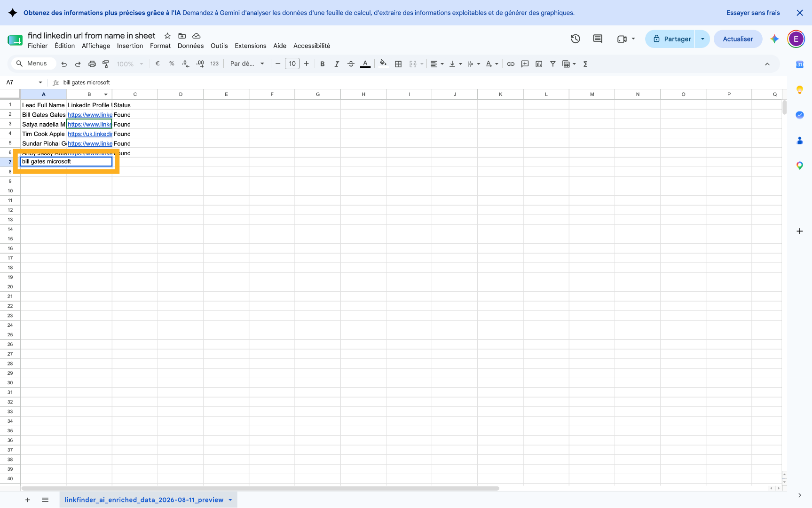Screen dimensions: 812x508
Task: Open the functions sigma icon
Action: click(x=585, y=64)
